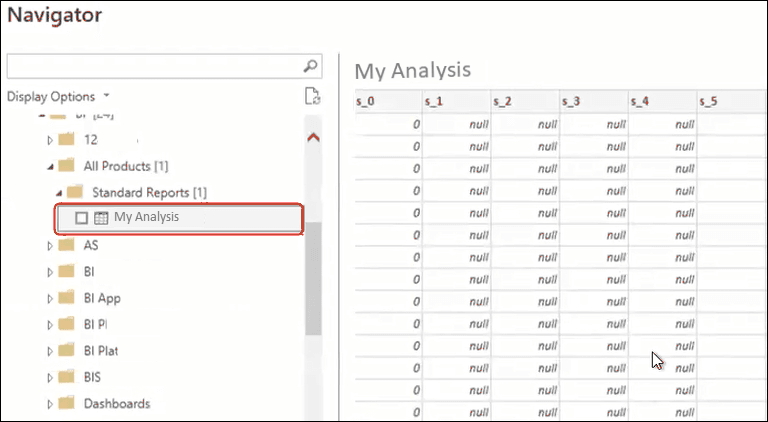Collapse the Standard Reports folder
Image resolution: width=768 pixels, height=422 pixels.
(59, 193)
